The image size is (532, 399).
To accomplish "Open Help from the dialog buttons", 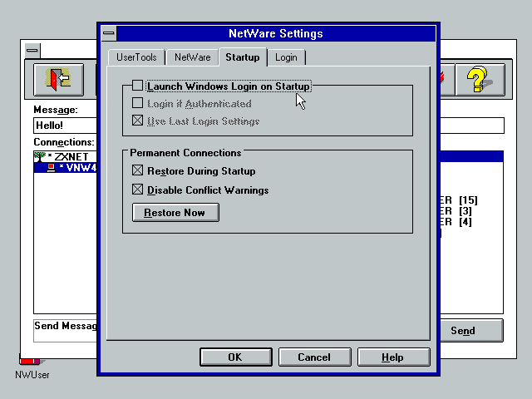I will (393, 357).
